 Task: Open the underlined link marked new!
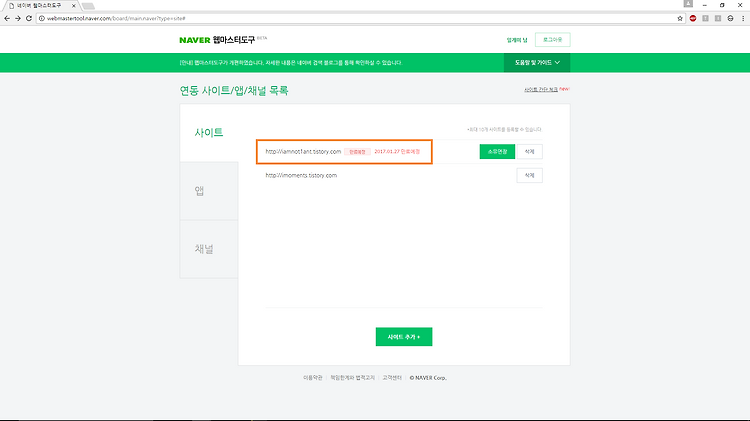(x=541, y=89)
